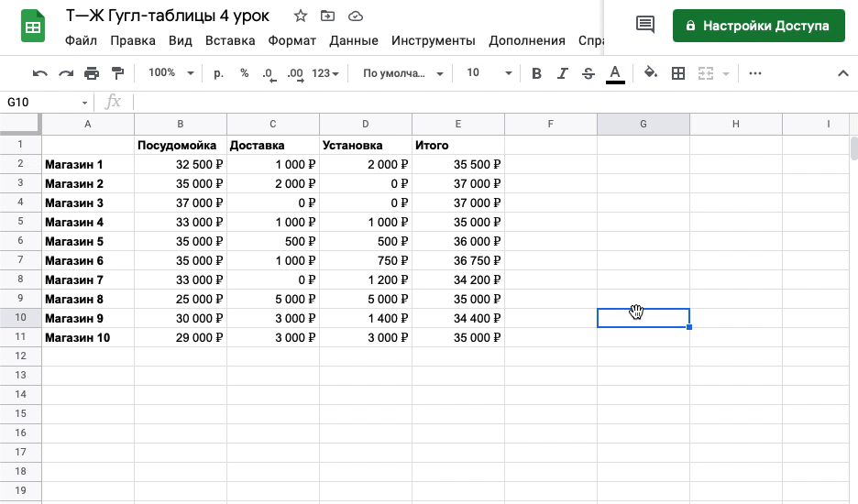Apply percent format

244,73
